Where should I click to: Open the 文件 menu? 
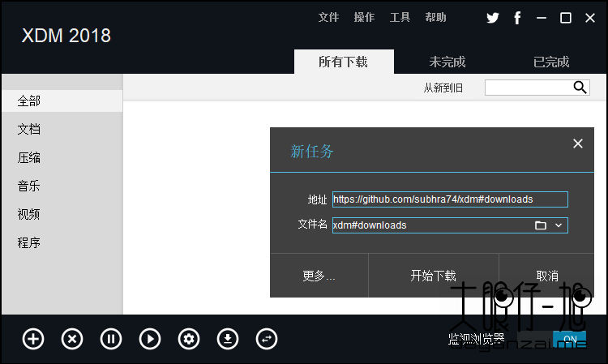(x=329, y=18)
